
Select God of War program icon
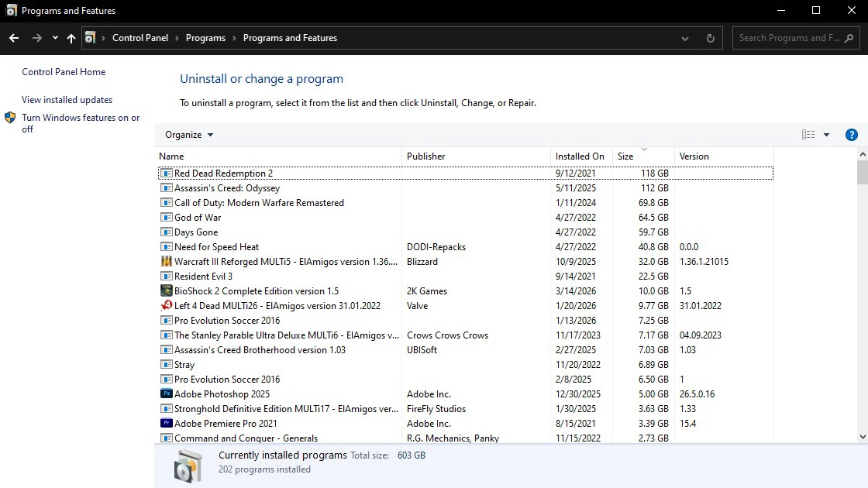click(x=166, y=218)
